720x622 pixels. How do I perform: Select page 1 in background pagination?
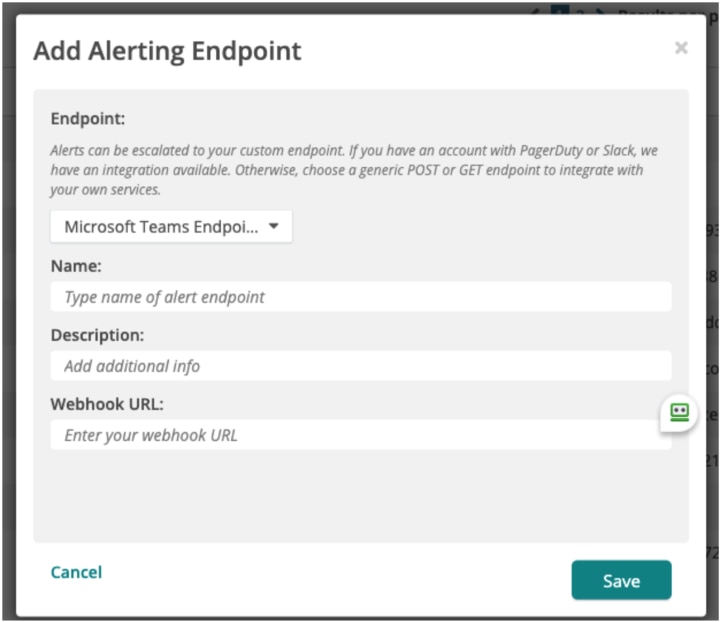point(560,8)
